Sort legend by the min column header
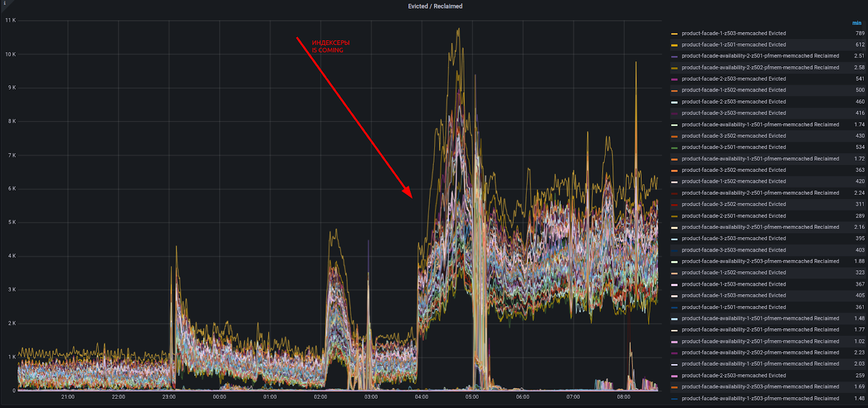 click(857, 23)
